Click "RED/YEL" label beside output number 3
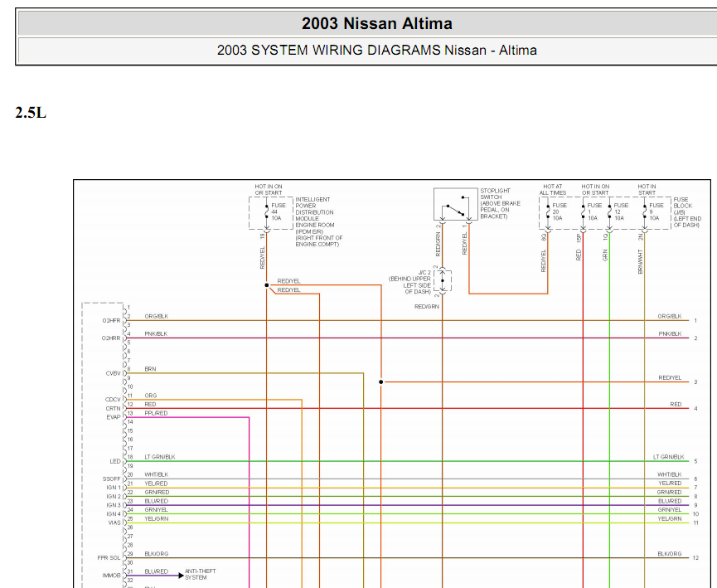This screenshot has height=588, width=717. click(x=670, y=378)
